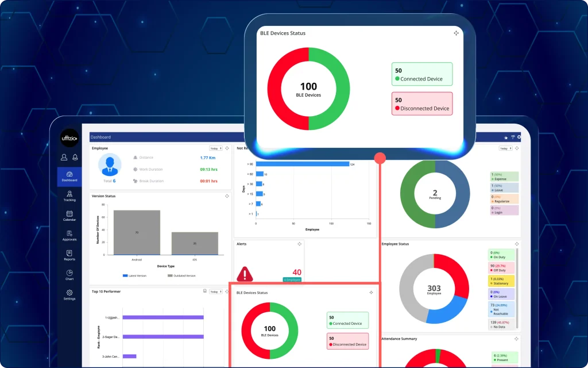Click the uffizio logo in the sidebar
The height and width of the screenshot is (368, 588).
click(x=69, y=138)
